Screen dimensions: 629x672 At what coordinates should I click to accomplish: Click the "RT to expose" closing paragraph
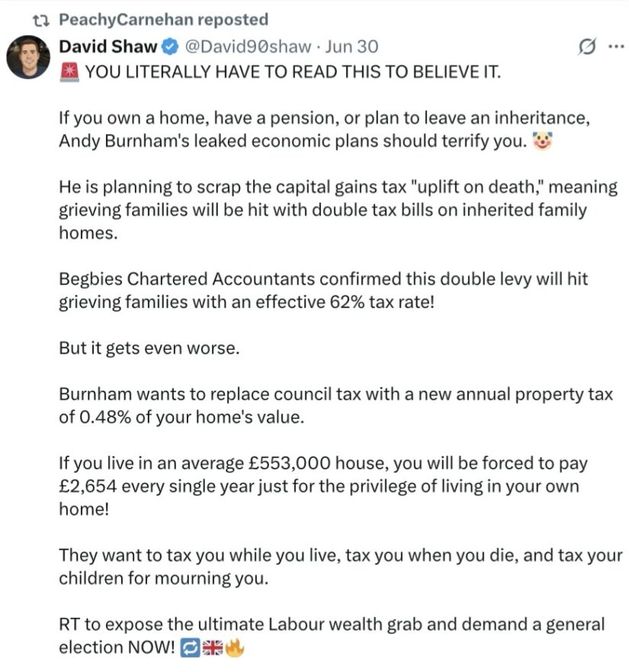(332, 636)
